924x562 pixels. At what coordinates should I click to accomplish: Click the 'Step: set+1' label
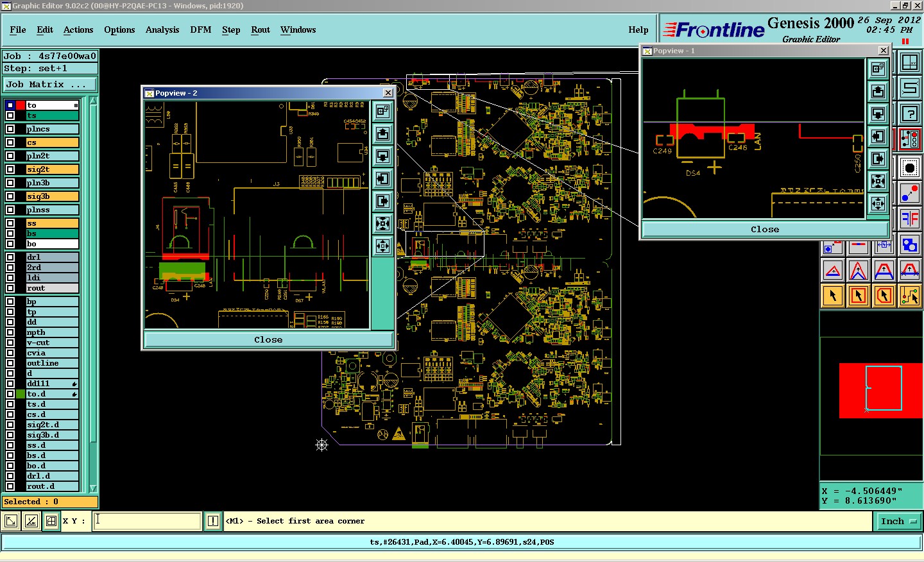coord(50,68)
